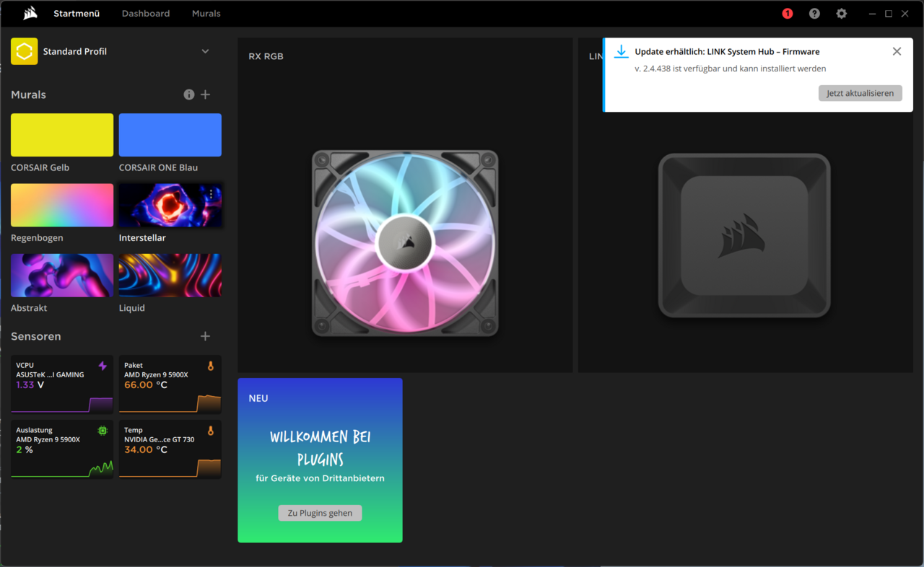This screenshot has width=924, height=567.
Task: Click the Paket thermometer icon
Action: (x=211, y=366)
